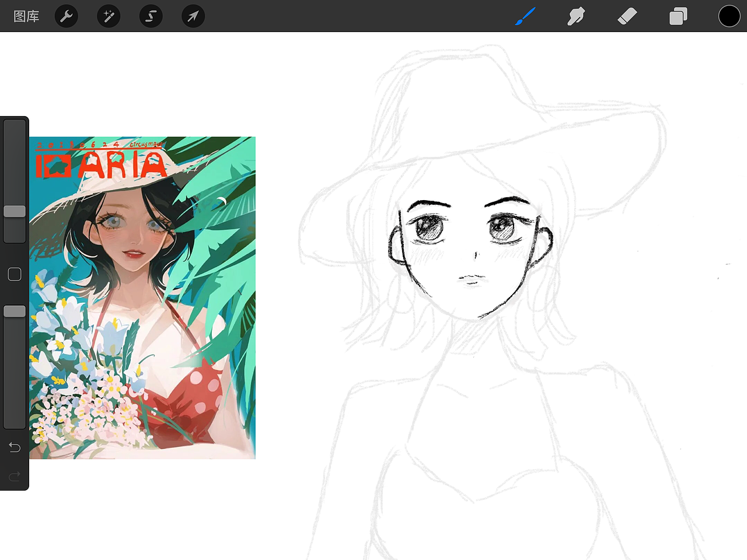
Task: Select the Smudge tool
Action: [x=576, y=16]
